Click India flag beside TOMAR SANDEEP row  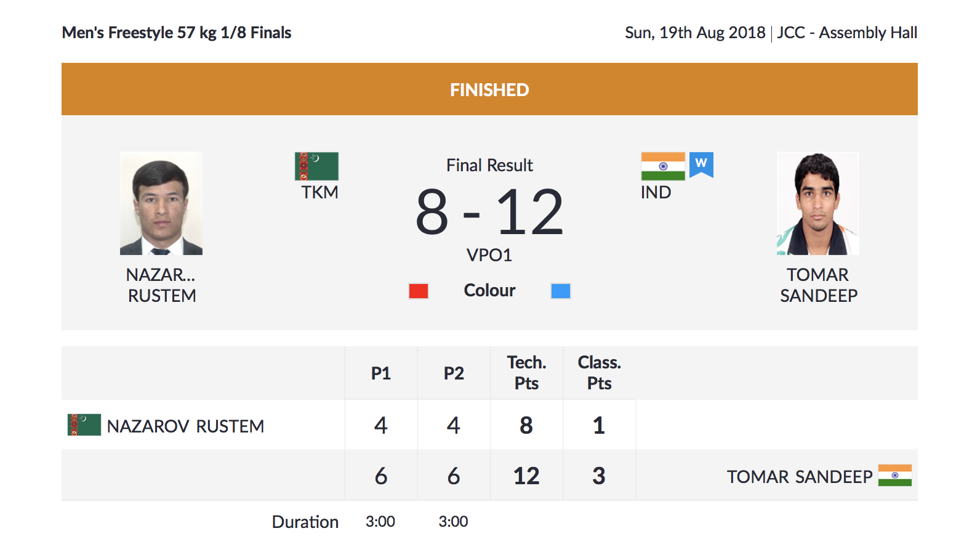point(895,475)
